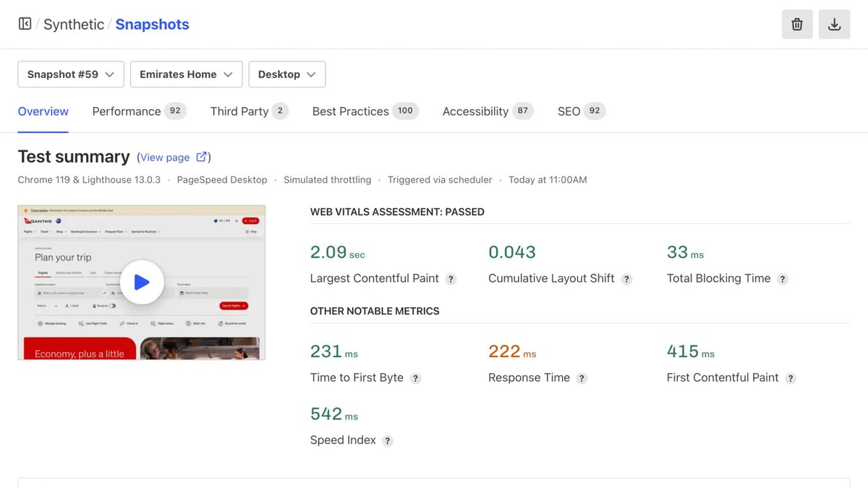This screenshot has width=868, height=488.
Task: Switch to the Performance tab
Action: [x=139, y=111]
